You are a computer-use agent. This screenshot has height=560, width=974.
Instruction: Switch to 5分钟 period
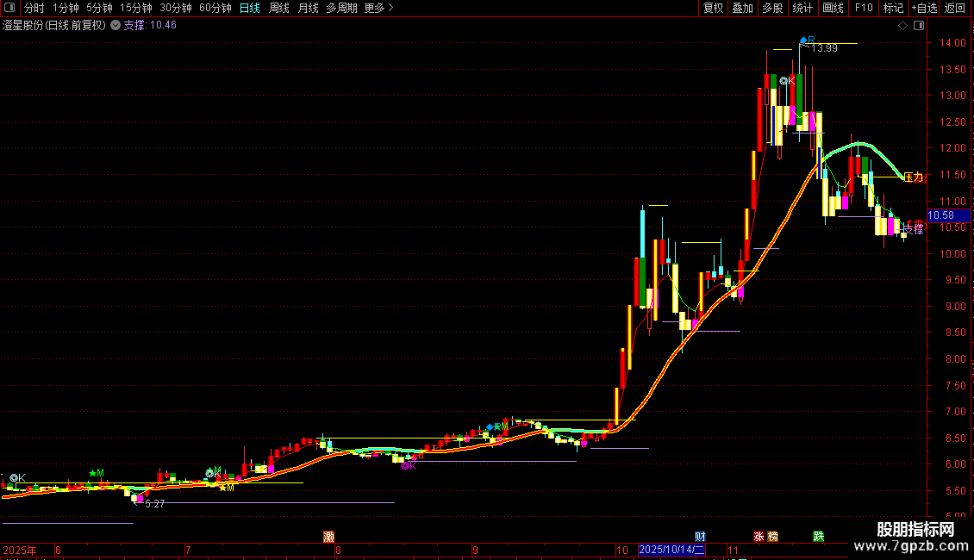pos(99,8)
